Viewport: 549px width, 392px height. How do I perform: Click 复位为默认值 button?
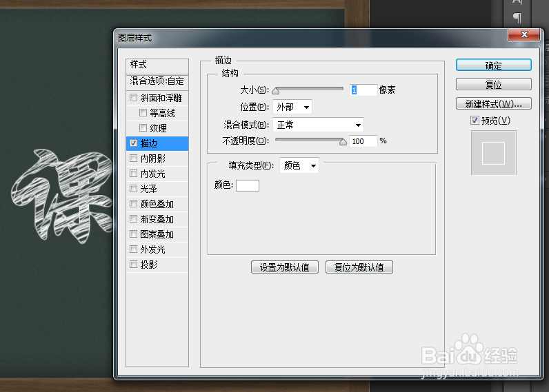(359, 267)
